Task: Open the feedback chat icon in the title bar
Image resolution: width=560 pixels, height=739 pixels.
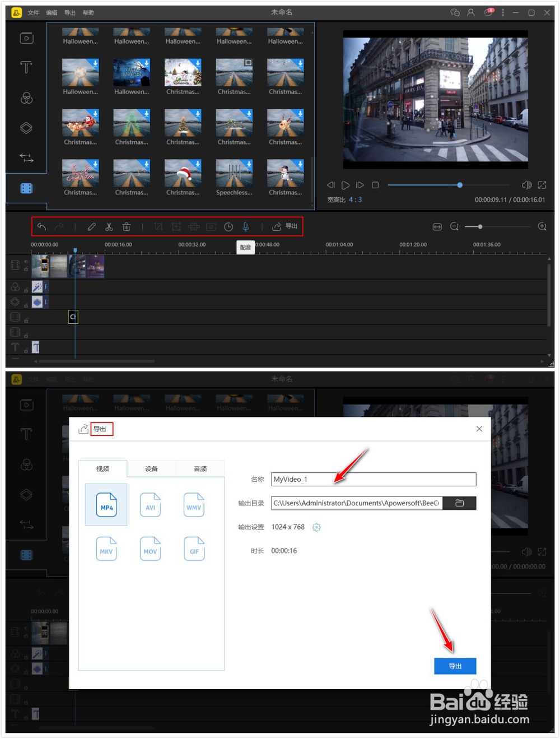Action: 455,12
